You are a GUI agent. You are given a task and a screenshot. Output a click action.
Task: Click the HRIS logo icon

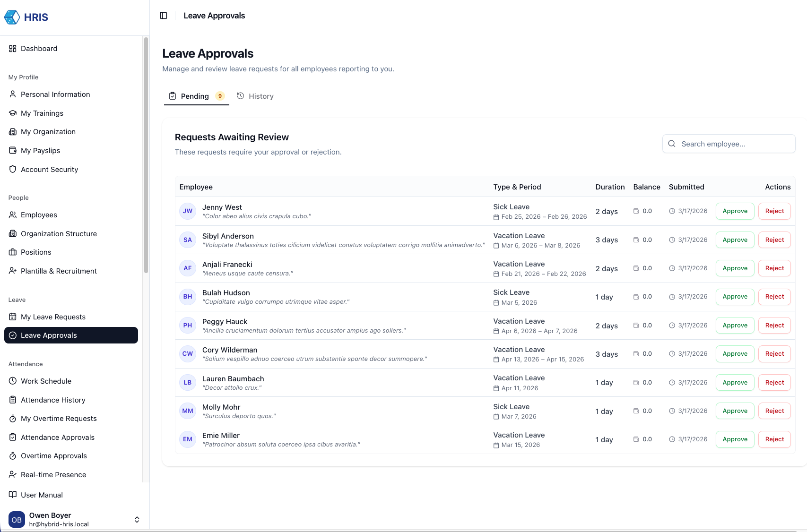tap(12, 17)
